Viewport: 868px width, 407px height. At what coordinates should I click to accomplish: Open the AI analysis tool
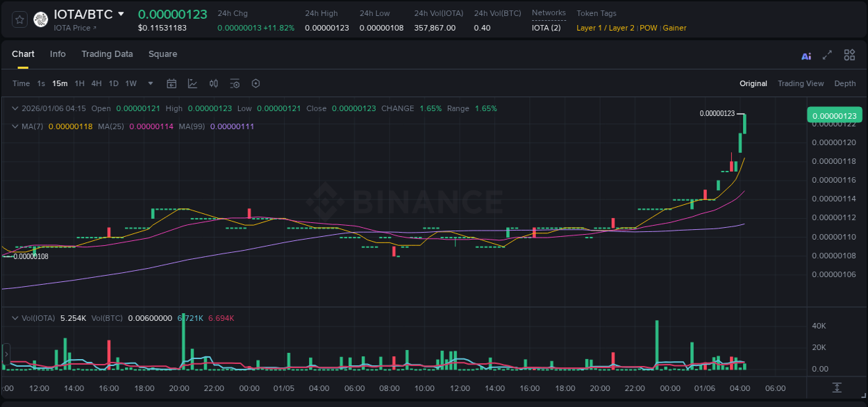click(806, 56)
